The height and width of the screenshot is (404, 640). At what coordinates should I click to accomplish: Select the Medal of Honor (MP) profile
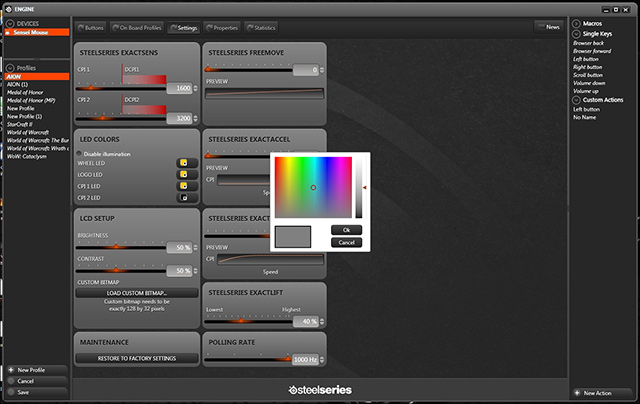31,100
